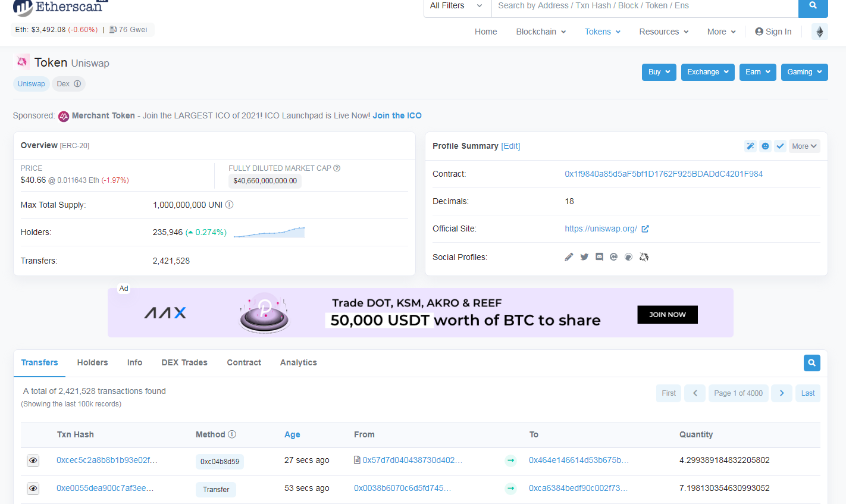This screenshot has width=846, height=504.
Task: Open the CoinMarketCap social profile icon
Action: point(613,257)
